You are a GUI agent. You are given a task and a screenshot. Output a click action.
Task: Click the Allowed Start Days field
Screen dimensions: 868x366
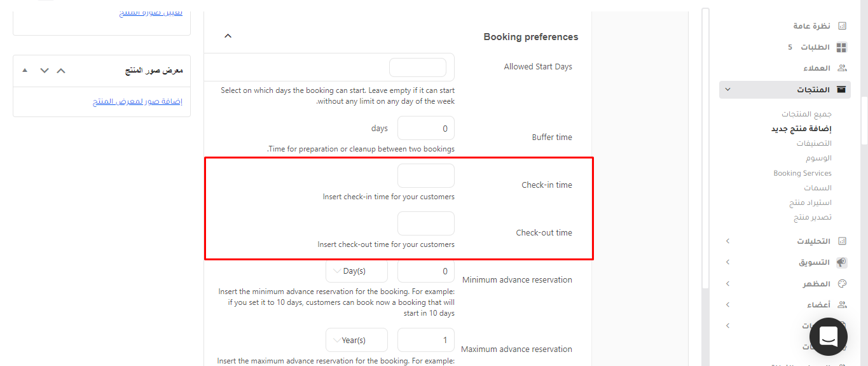tap(418, 67)
